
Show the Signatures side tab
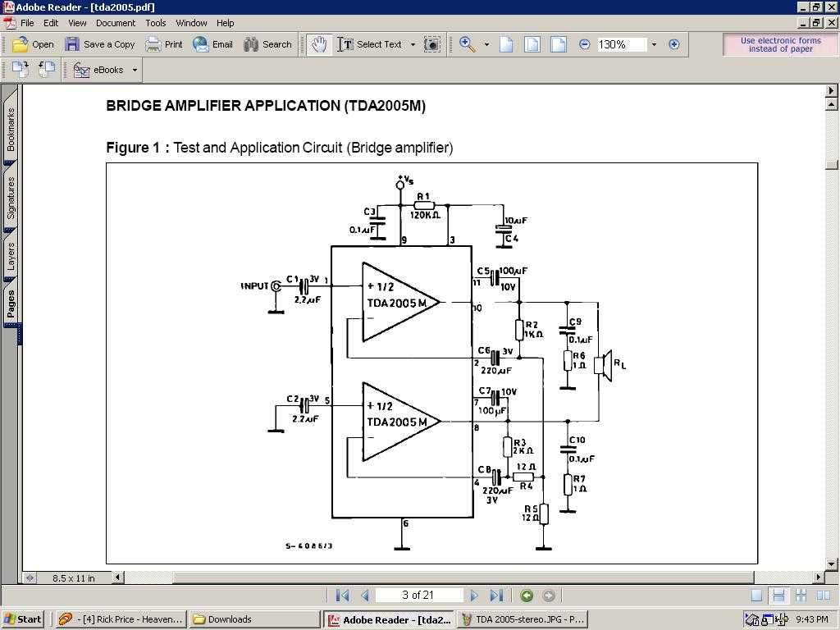tap(11, 199)
